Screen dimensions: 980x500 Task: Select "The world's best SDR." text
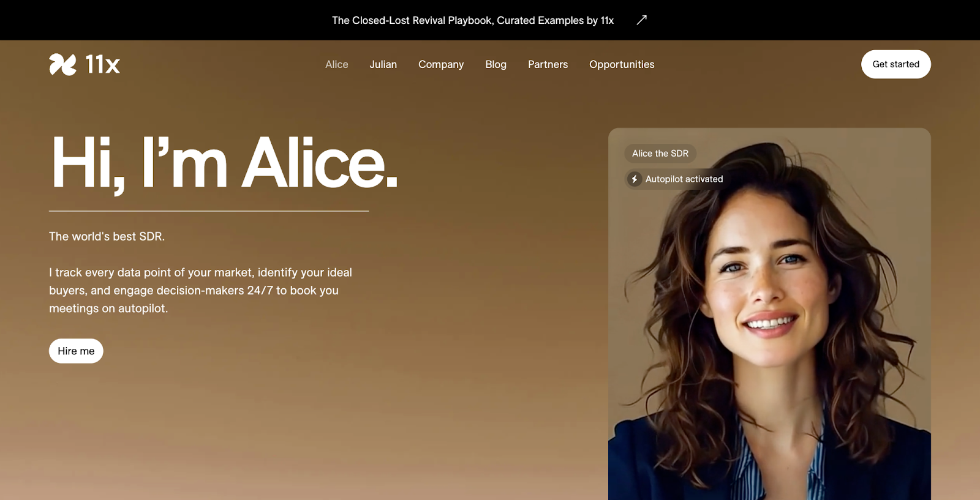pyautogui.click(x=107, y=236)
